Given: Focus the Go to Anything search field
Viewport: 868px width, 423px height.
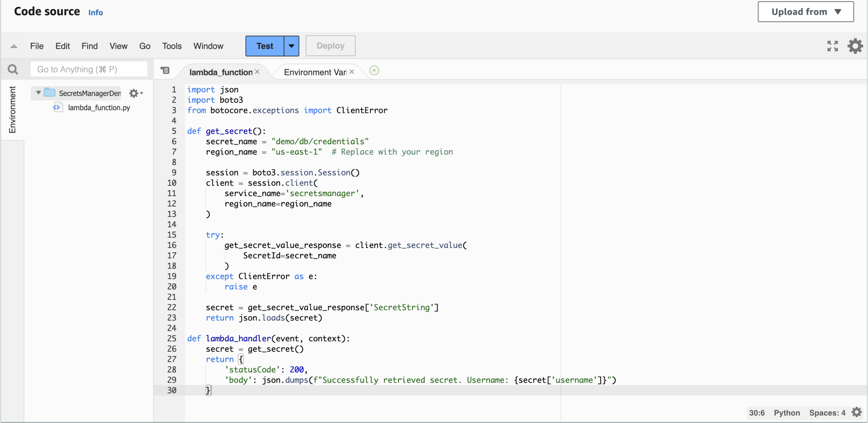Looking at the screenshot, I should 89,69.
